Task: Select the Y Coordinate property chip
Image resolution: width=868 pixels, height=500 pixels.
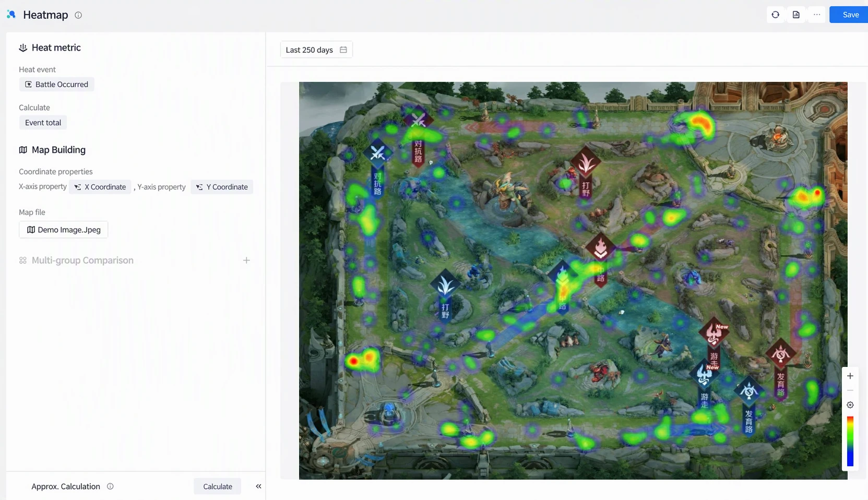Action: pos(222,187)
